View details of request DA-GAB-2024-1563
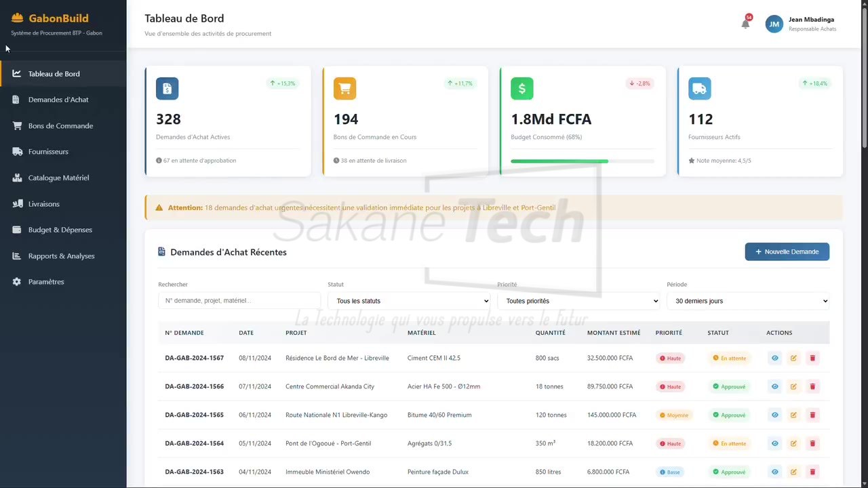 (774, 472)
